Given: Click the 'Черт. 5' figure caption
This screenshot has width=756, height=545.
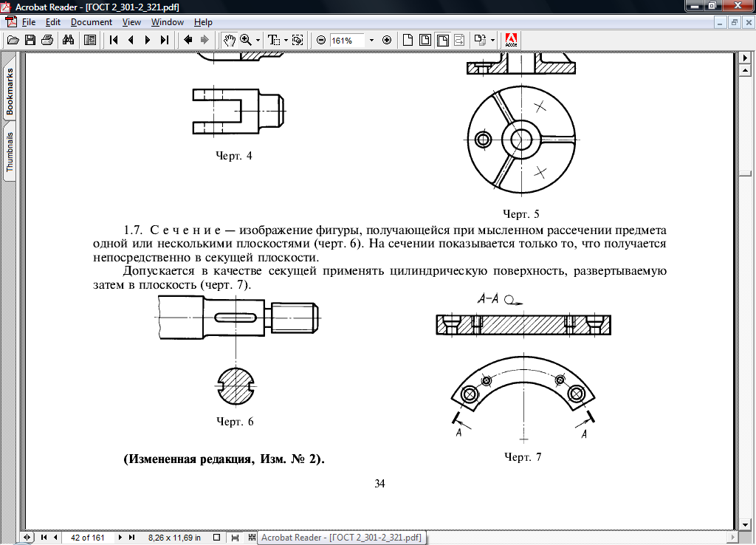Looking at the screenshot, I should click(x=521, y=213).
